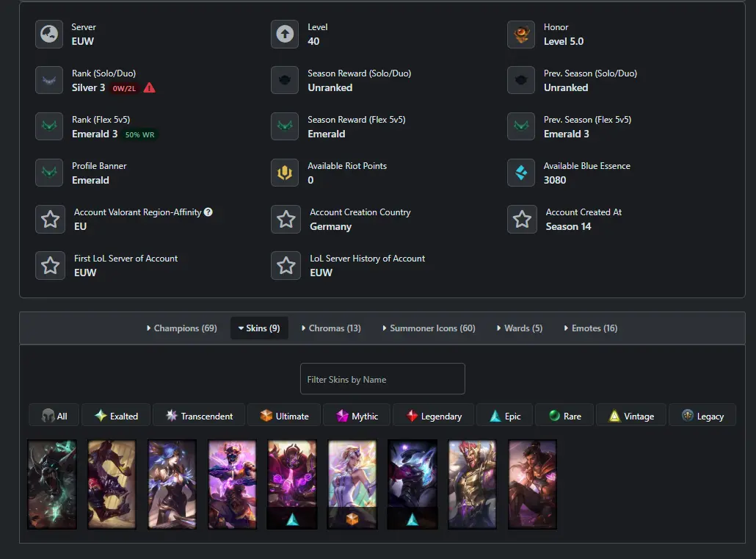Focus the Filter Skins by Name field
The image size is (756, 559).
pyautogui.click(x=383, y=379)
